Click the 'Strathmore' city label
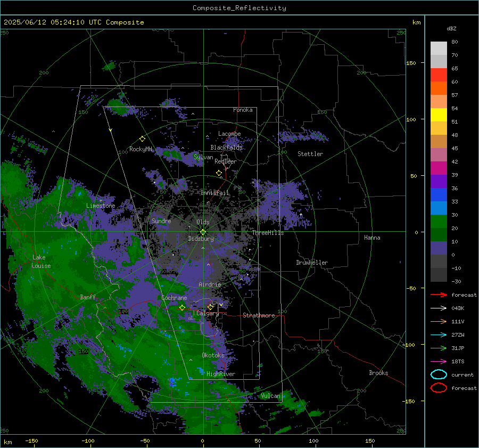479x448 pixels. coord(259,315)
